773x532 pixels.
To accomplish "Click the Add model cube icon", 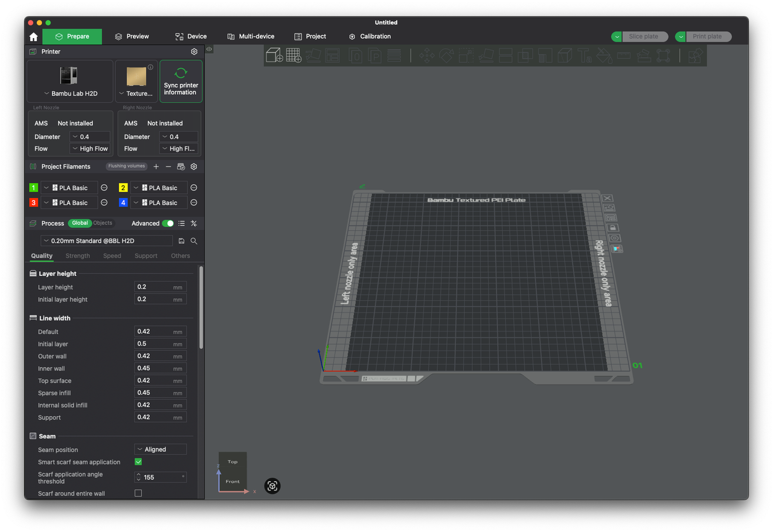I will 275,56.
